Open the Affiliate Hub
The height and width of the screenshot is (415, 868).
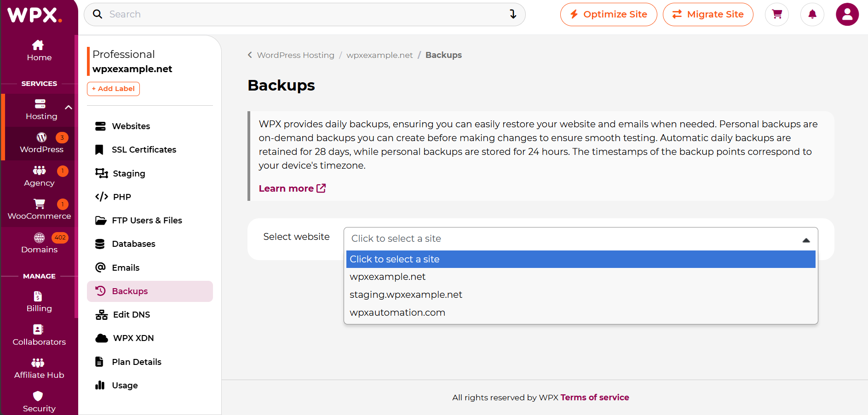pyautogui.click(x=39, y=369)
